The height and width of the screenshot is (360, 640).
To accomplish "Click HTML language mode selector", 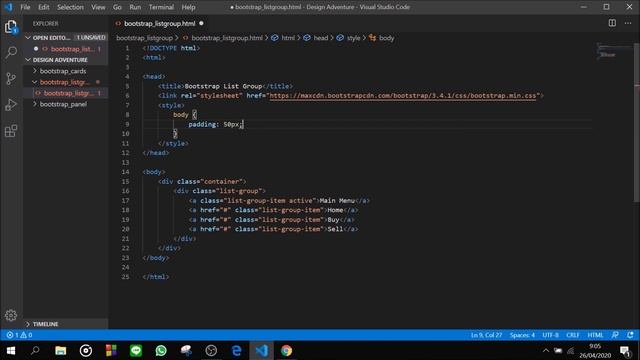I will pos(595,335).
